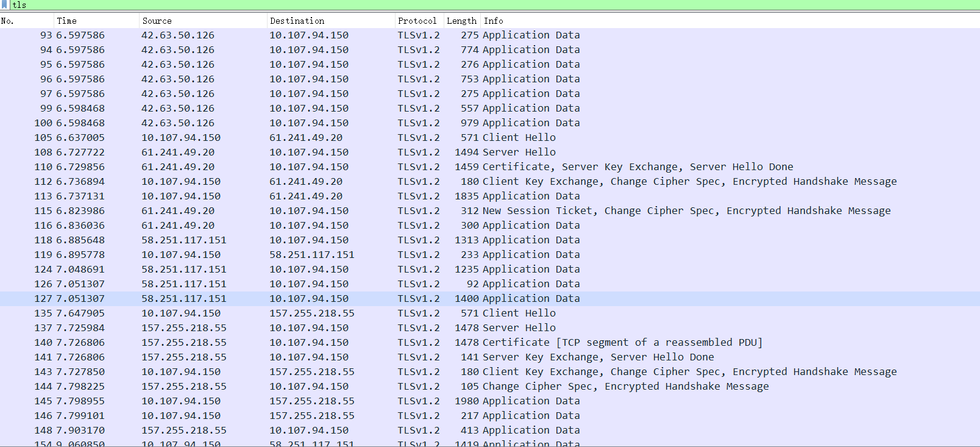980x447 pixels.
Task: Click the display filter field containing tls
Action: (495, 5)
